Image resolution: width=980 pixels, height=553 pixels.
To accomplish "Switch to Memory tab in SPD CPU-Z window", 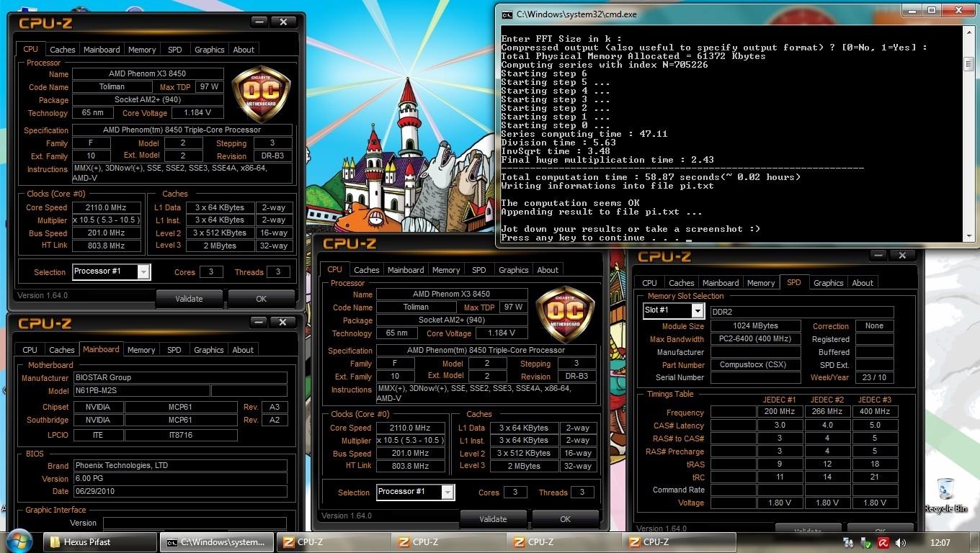I will click(x=761, y=283).
